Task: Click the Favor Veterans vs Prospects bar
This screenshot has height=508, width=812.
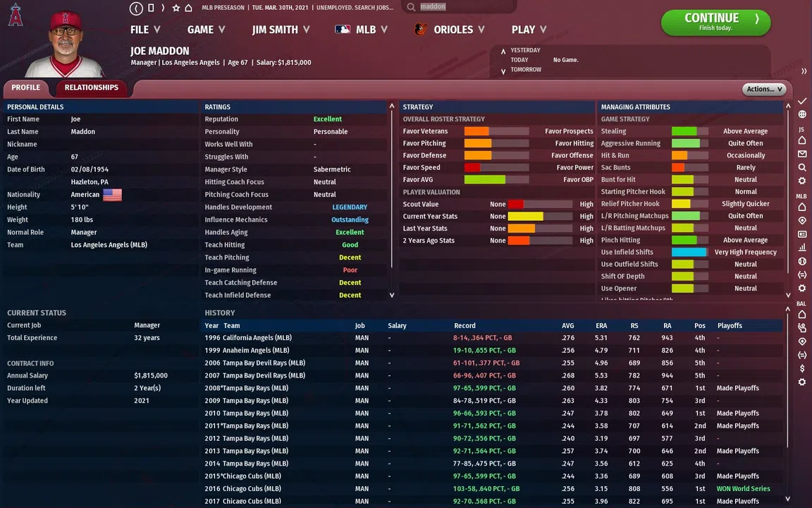Action: (x=496, y=131)
